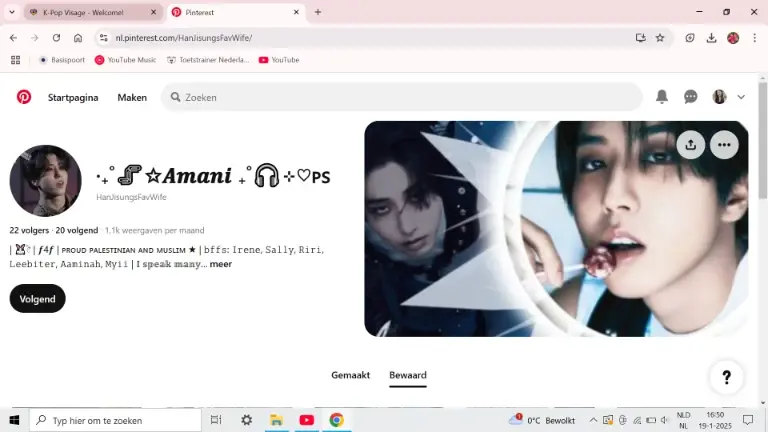This screenshot has width=768, height=432.
Task: Open Settings from the taskbar
Action: pyautogui.click(x=246, y=420)
